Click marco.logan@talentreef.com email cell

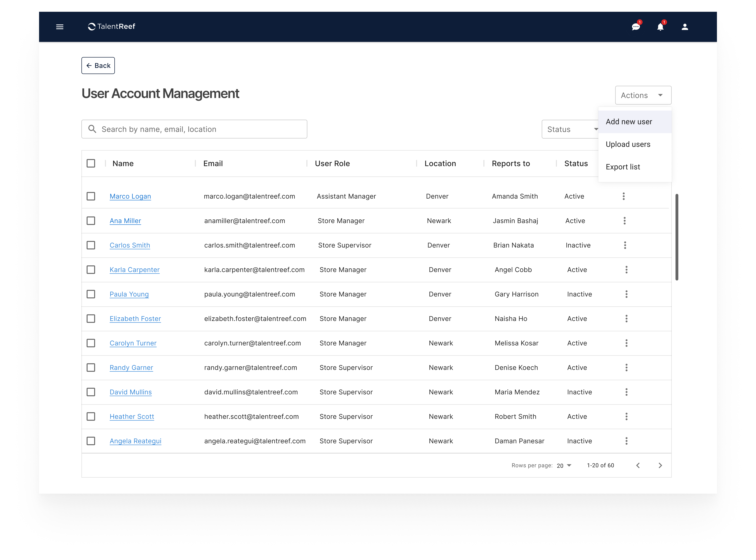(249, 196)
